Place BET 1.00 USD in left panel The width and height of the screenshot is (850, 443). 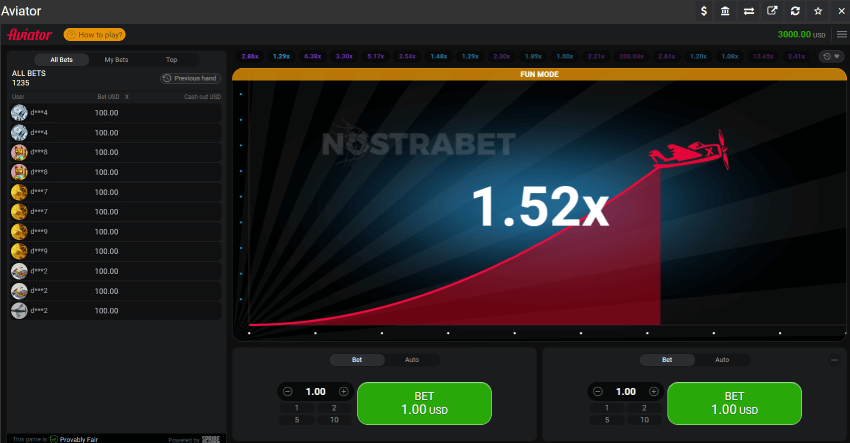click(424, 403)
